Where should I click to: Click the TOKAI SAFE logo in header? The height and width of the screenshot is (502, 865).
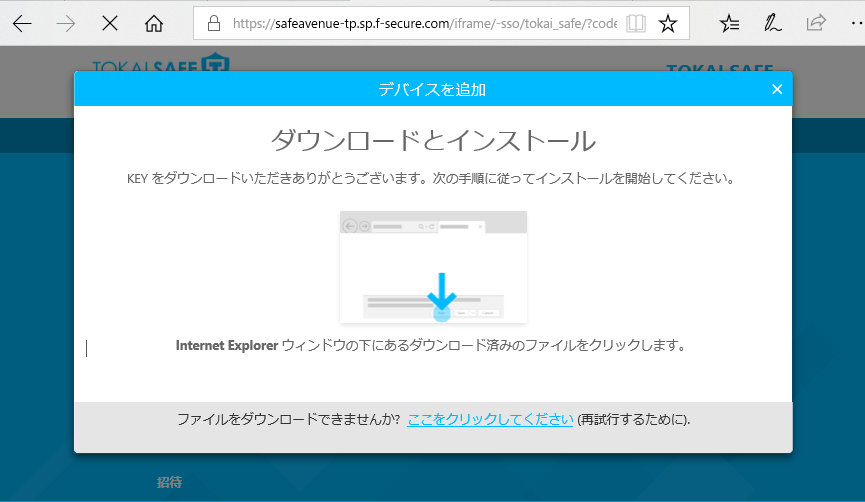point(161,63)
